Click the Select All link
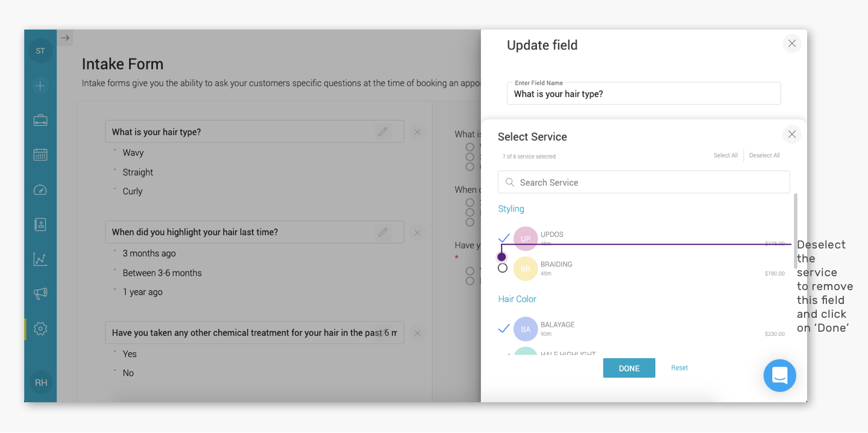 725,156
